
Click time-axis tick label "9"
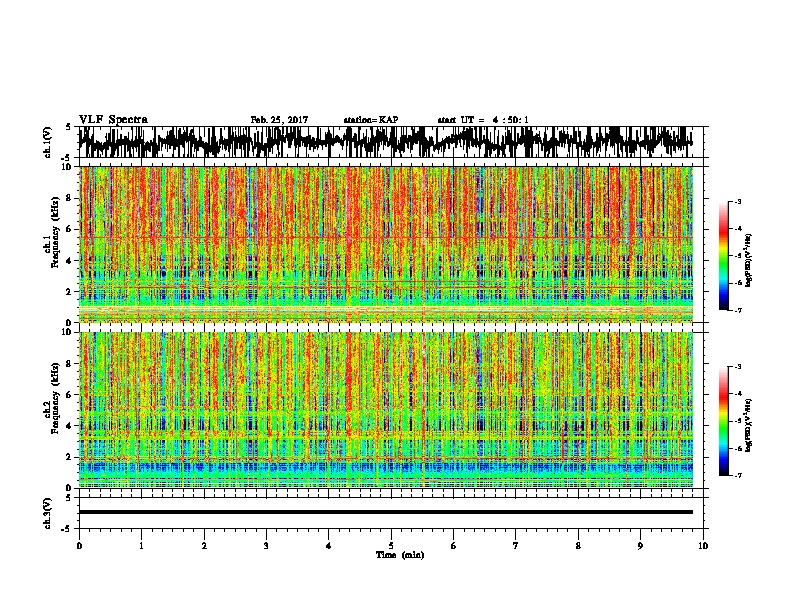640,546
